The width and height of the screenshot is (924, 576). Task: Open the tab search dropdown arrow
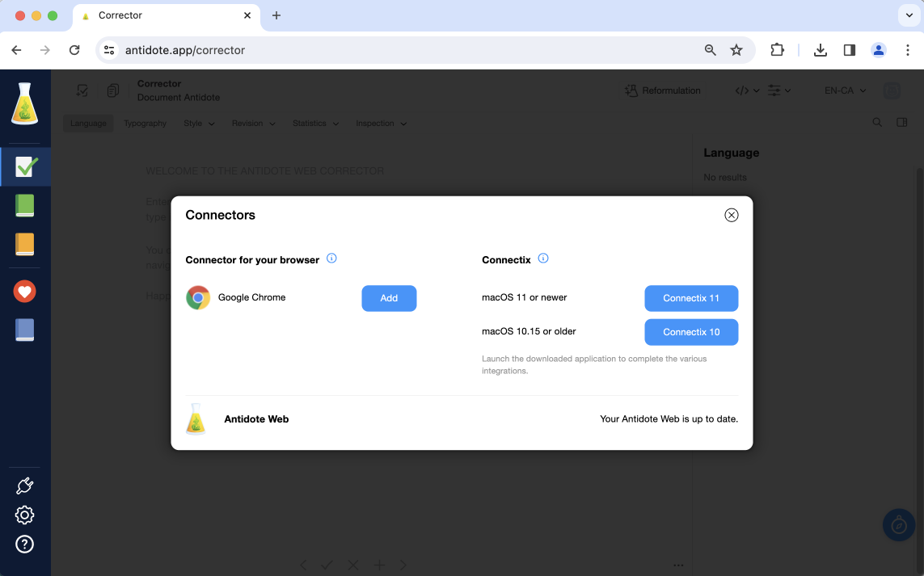[x=909, y=15]
